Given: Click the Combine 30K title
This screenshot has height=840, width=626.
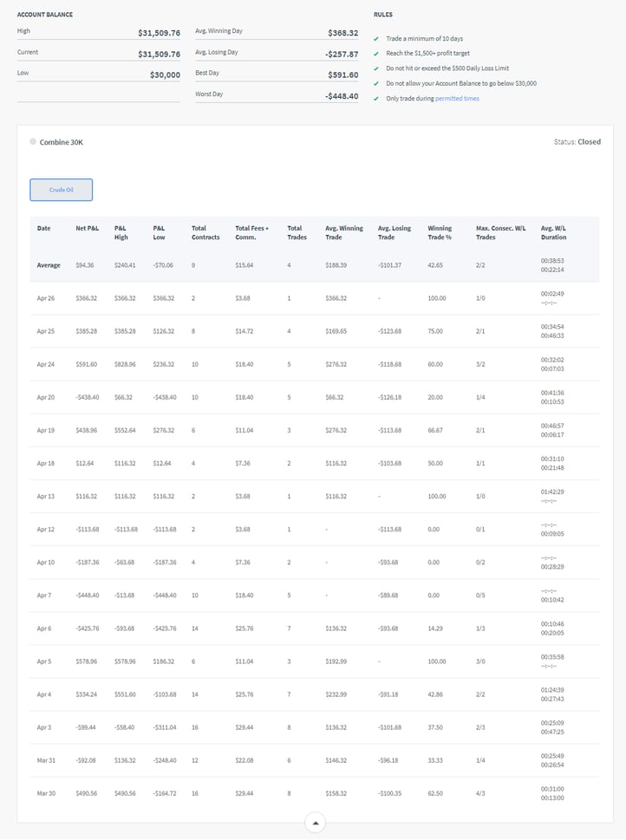Looking at the screenshot, I should [x=62, y=142].
